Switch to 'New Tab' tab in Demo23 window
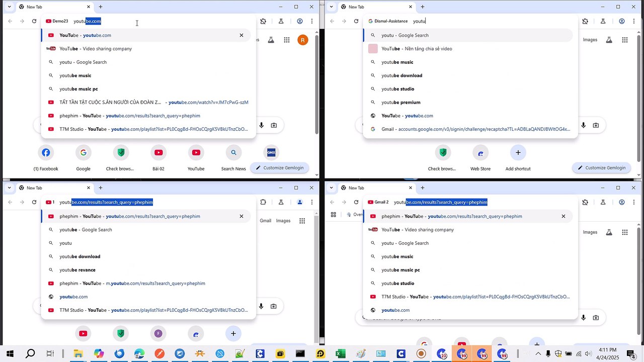The height and width of the screenshot is (362, 644). tap(54, 7)
